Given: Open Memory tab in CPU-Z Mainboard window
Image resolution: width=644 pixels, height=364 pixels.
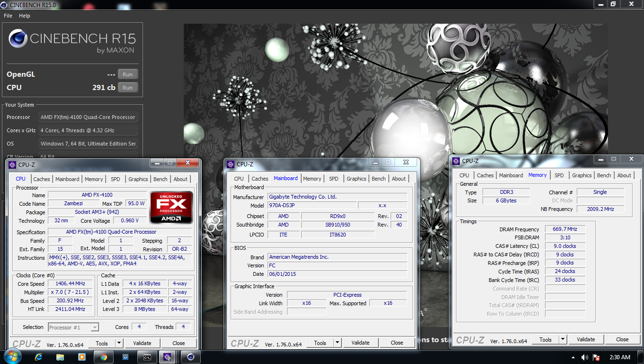Looking at the screenshot, I should [312, 179].
